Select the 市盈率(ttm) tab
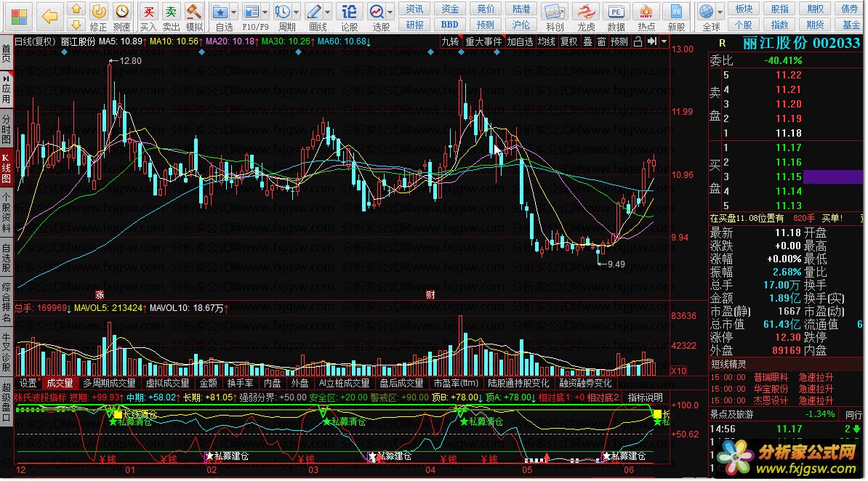 pyautogui.click(x=456, y=383)
